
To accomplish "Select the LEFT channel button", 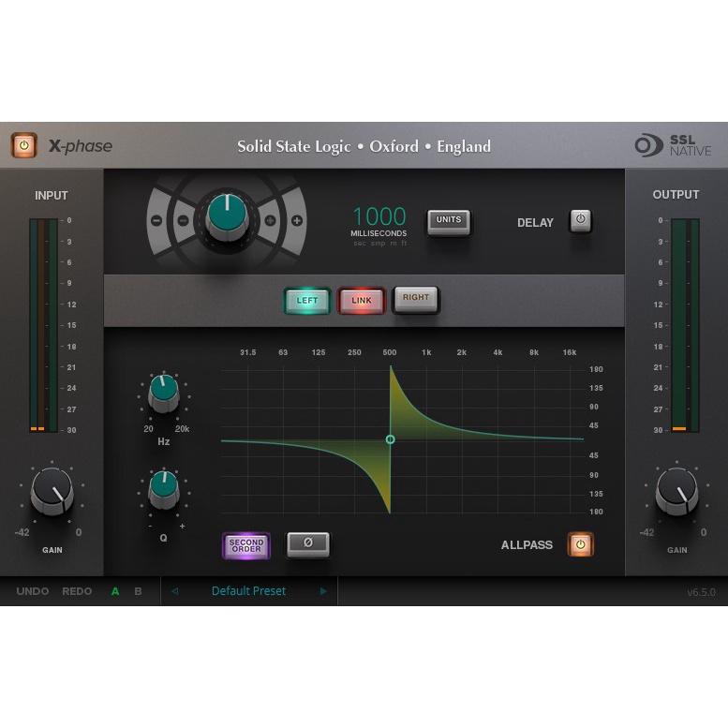I will coord(307,300).
